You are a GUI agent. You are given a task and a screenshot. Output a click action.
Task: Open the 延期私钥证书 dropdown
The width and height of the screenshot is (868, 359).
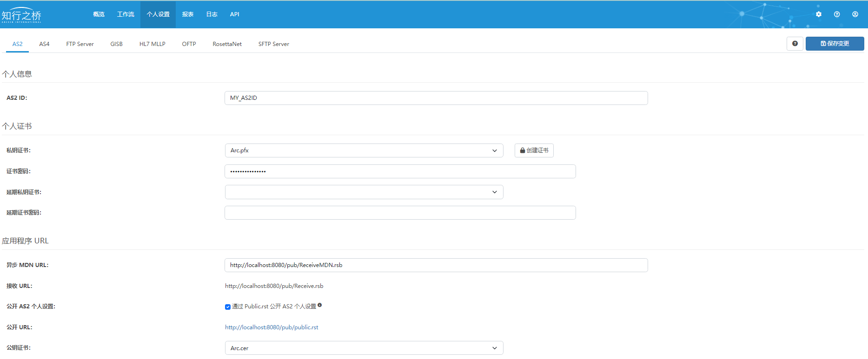pos(364,192)
